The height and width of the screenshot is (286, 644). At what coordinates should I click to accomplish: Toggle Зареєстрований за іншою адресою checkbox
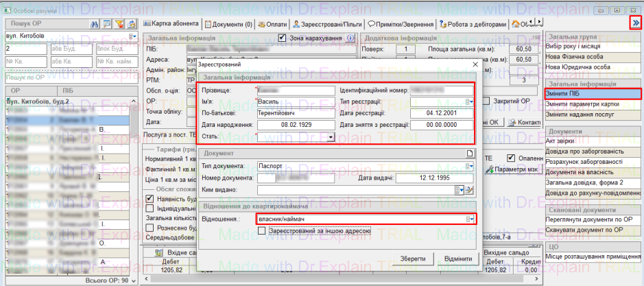262,231
